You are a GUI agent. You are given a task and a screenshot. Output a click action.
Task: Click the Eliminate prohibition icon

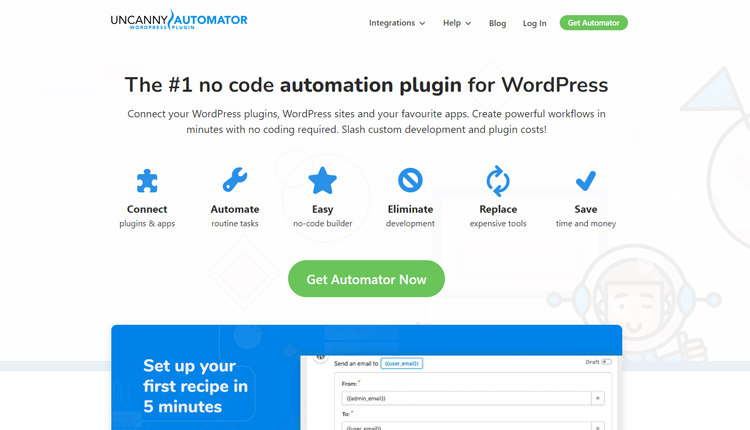pos(410,180)
